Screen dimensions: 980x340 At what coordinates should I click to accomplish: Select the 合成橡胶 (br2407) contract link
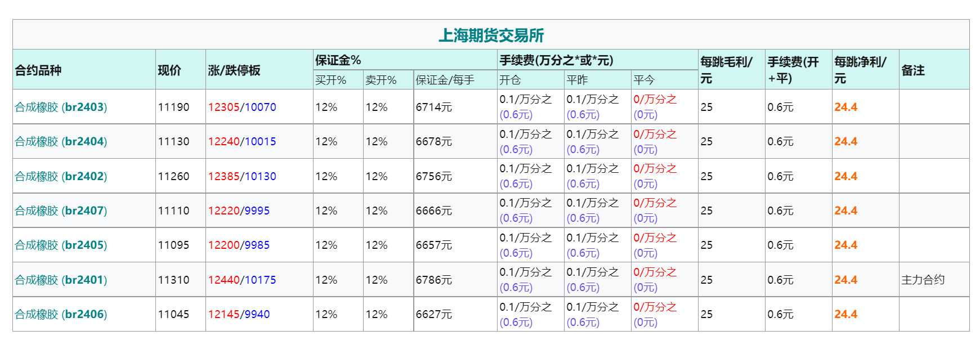[61, 211]
